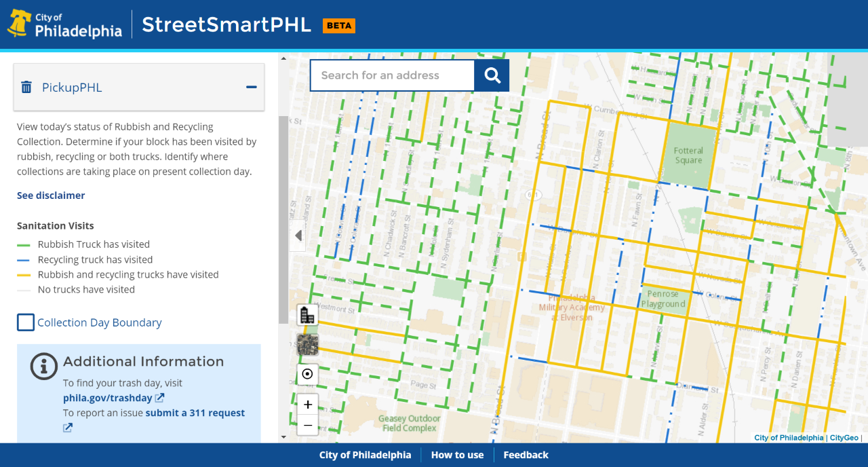868x467 pixels.
Task: Open the See disclaimer link
Action: pos(51,195)
